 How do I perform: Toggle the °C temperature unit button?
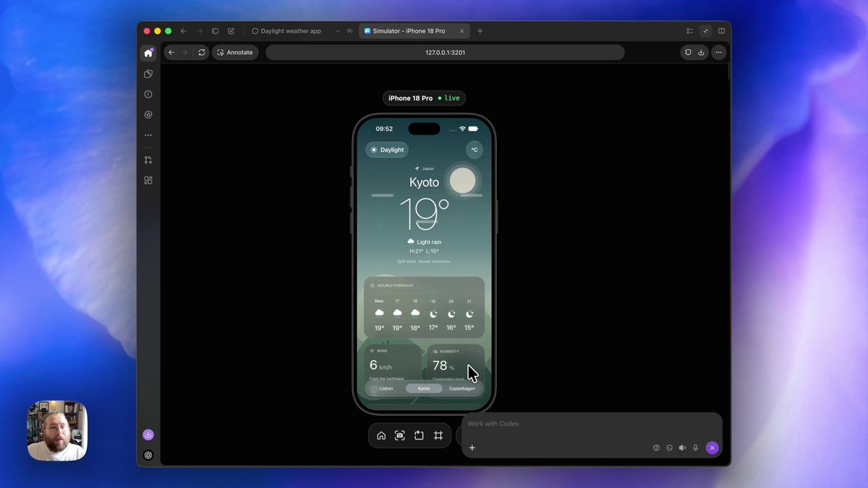475,150
